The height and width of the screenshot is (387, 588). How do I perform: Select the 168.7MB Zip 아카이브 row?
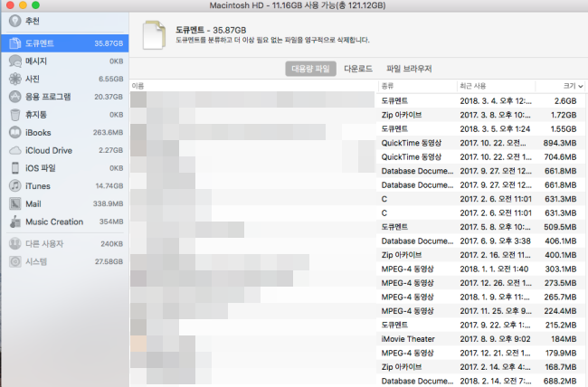[x=357, y=367]
